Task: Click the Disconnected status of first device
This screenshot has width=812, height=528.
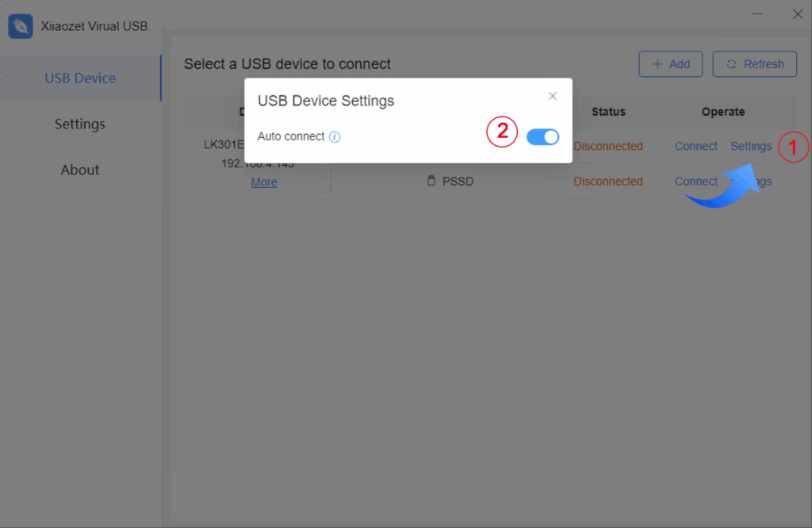Action: pyautogui.click(x=608, y=146)
